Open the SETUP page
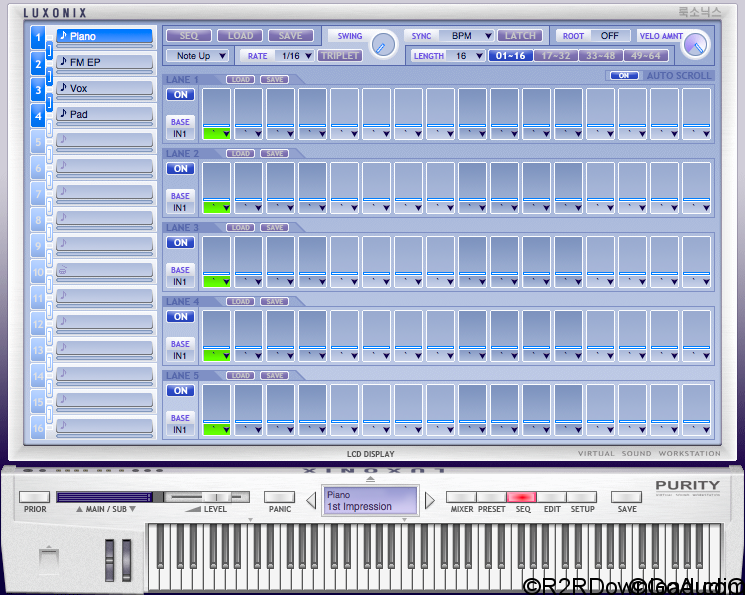The image size is (745, 595). pyautogui.click(x=582, y=497)
